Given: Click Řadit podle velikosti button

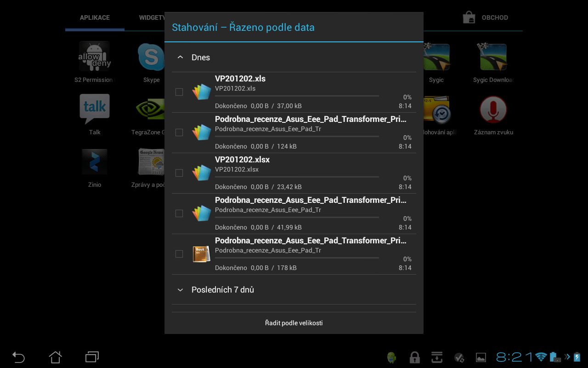Looking at the screenshot, I should [x=294, y=323].
